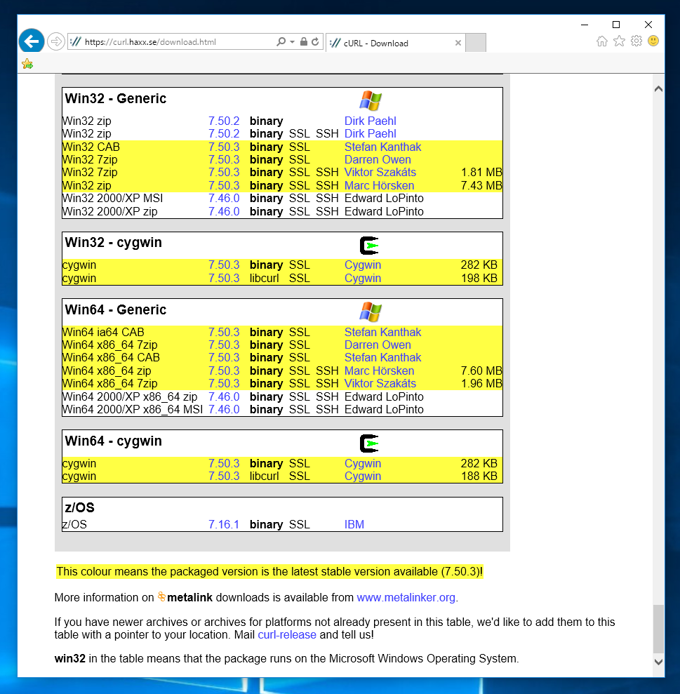Click Add to favorites bar star icon
Image resolution: width=680 pixels, height=694 pixels.
click(x=27, y=64)
